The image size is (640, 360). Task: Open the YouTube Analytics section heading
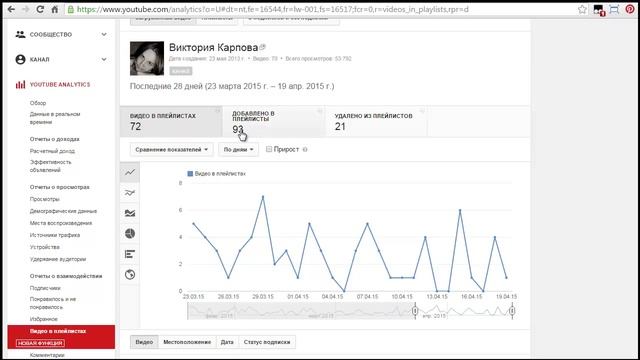click(60, 84)
